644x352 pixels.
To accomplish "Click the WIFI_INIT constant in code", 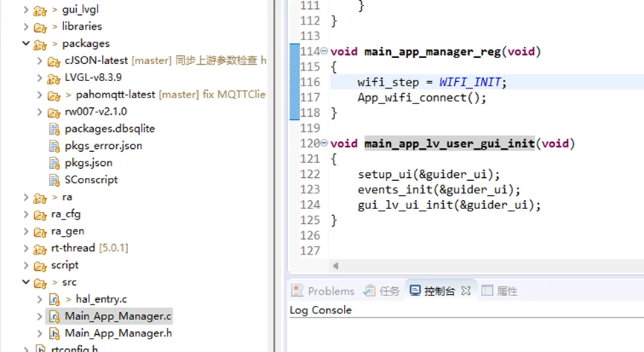I will click(471, 82).
